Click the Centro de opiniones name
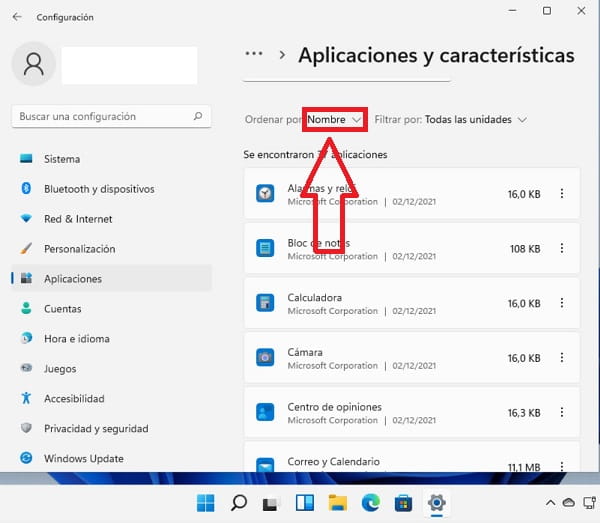This screenshot has height=523, width=600. pos(334,407)
